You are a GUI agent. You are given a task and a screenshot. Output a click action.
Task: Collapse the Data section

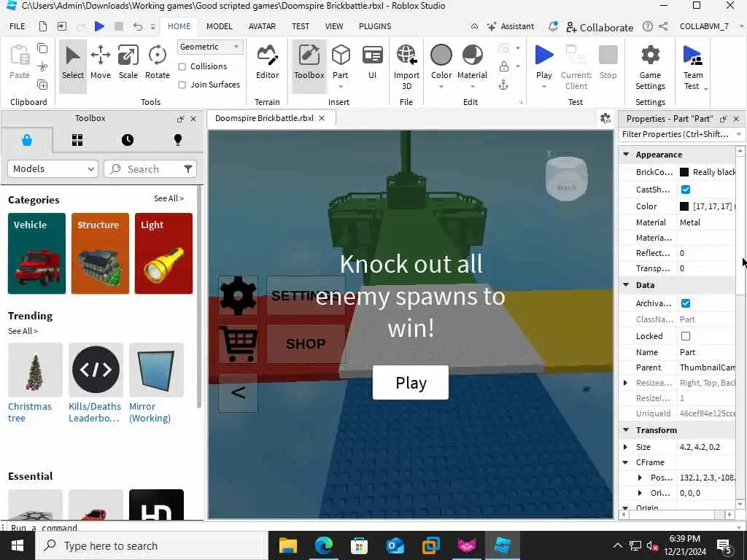point(626,285)
